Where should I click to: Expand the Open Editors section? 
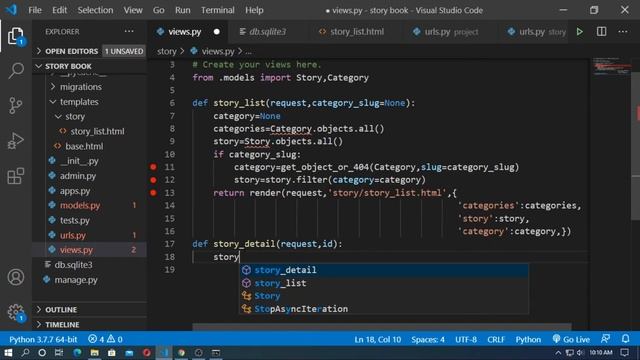click(89, 51)
